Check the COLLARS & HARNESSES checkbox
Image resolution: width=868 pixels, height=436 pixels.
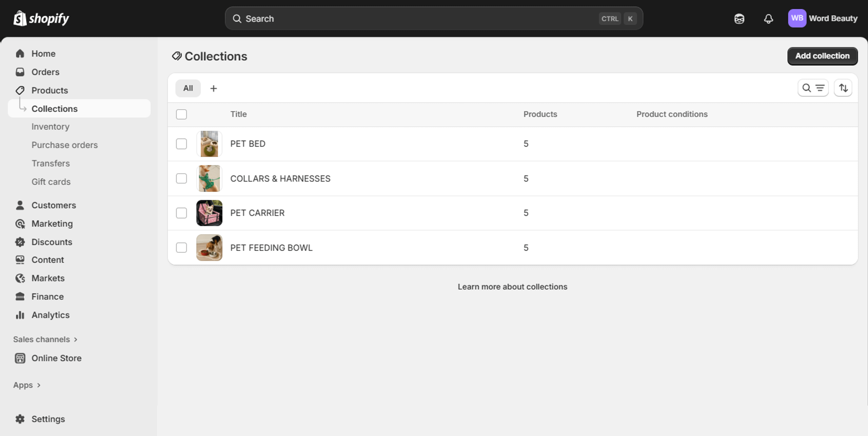pyautogui.click(x=181, y=178)
